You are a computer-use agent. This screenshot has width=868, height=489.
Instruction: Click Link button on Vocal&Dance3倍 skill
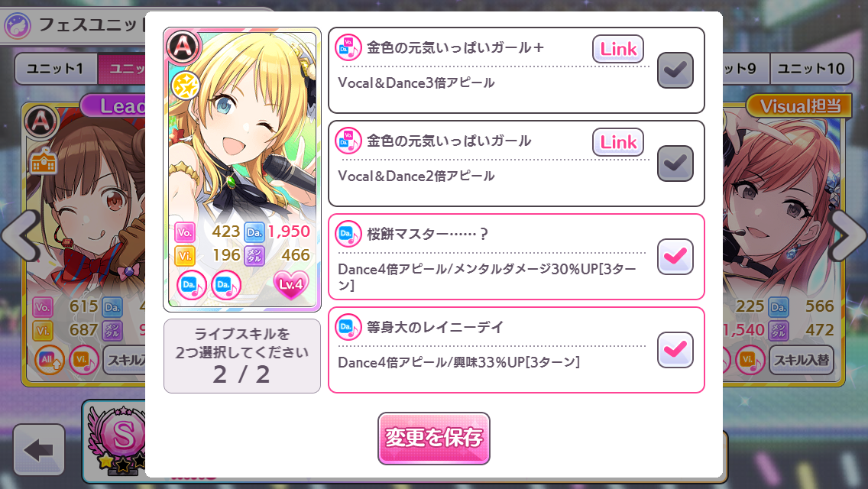618,50
